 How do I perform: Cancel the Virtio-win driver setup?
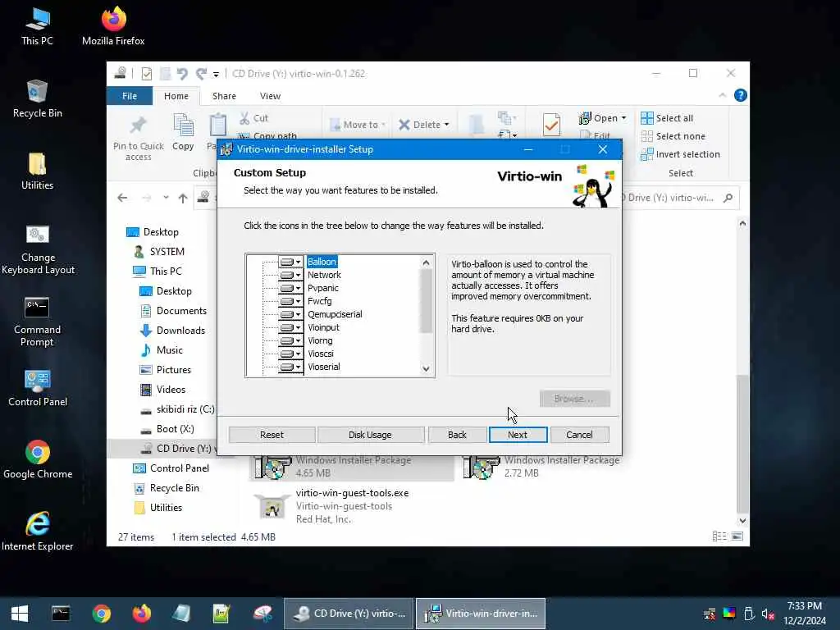[579, 435]
